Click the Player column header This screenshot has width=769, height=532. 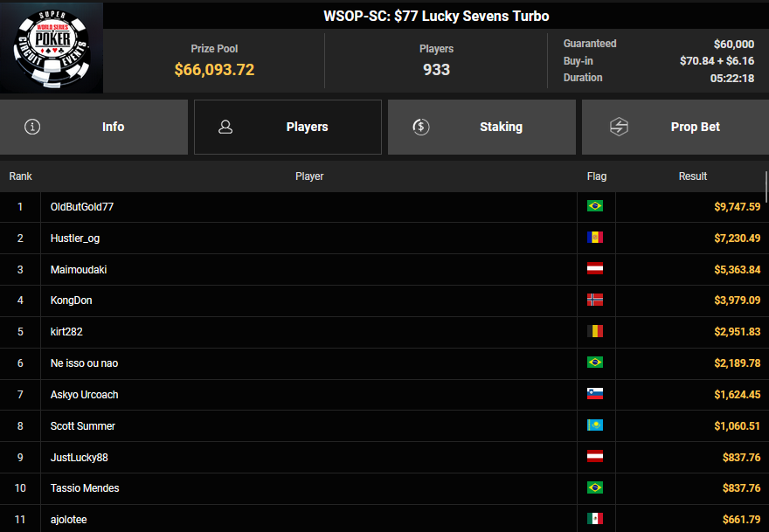tap(309, 176)
